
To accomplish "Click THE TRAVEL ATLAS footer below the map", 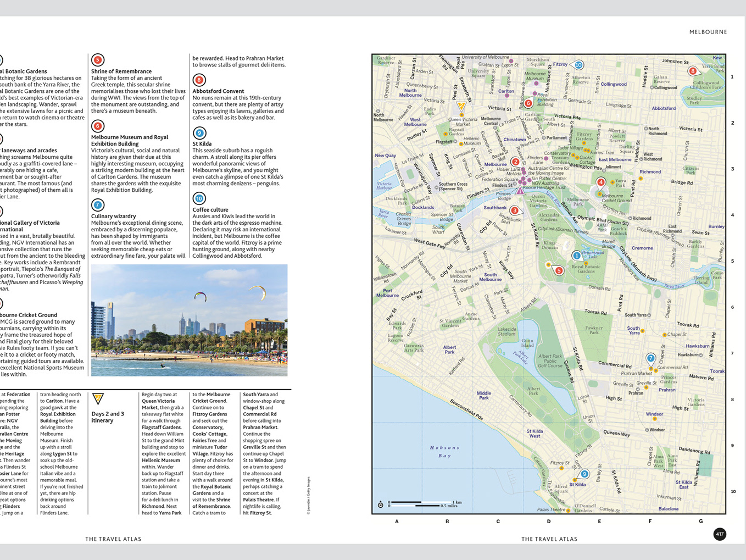I will tap(549, 539).
